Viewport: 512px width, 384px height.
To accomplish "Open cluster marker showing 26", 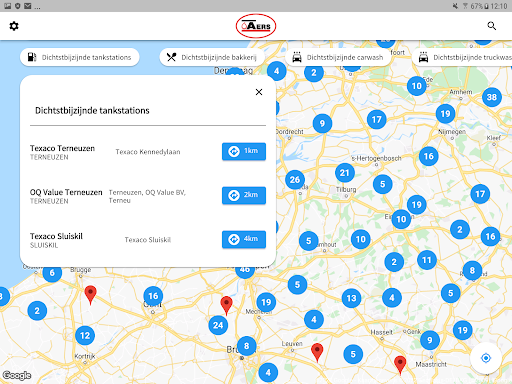I will [x=295, y=180].
